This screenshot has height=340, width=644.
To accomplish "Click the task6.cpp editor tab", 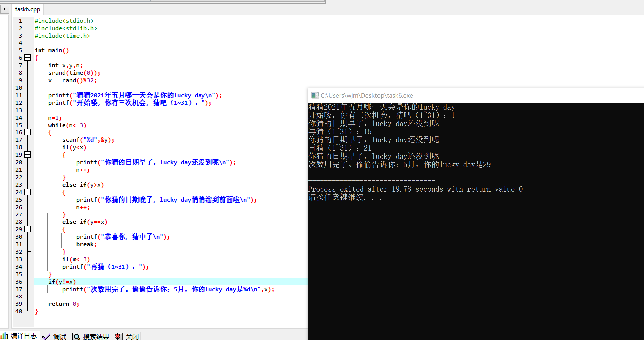I will 27,9.
